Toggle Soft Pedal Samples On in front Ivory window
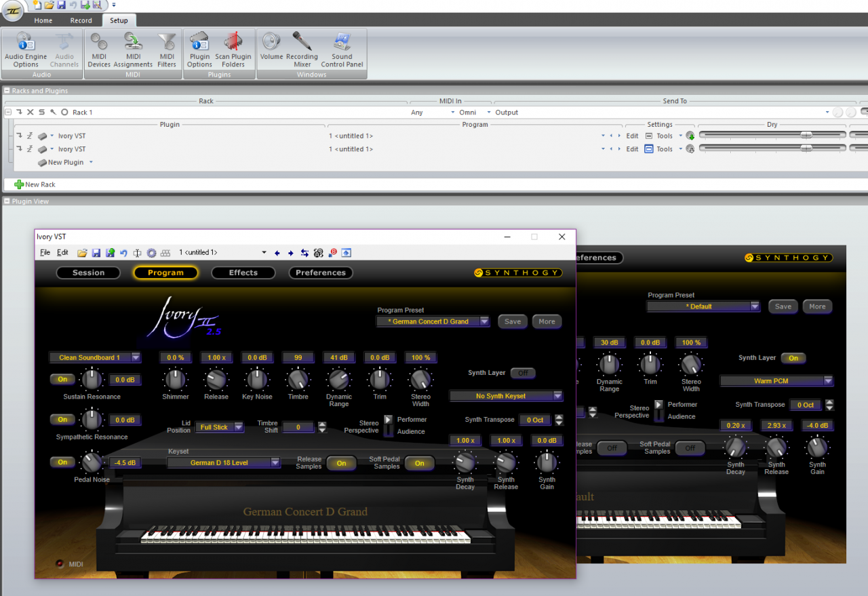 coord(420,463)
